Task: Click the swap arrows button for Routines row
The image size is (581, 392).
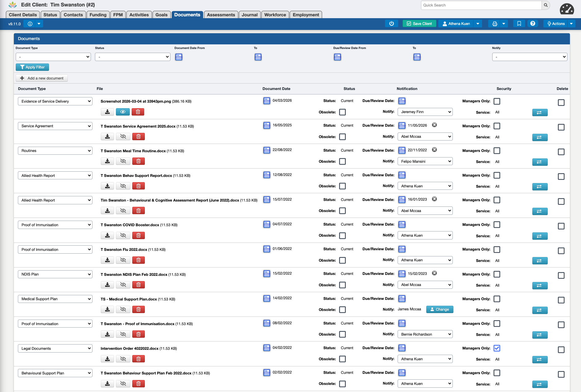Action: click(x=540, y=162)
